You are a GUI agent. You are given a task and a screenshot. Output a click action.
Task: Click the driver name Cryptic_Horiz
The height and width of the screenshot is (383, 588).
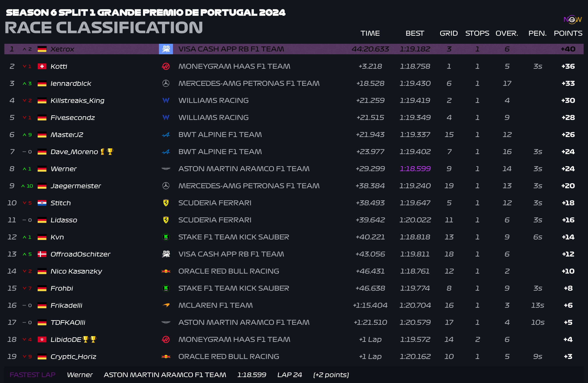[73, 357]
